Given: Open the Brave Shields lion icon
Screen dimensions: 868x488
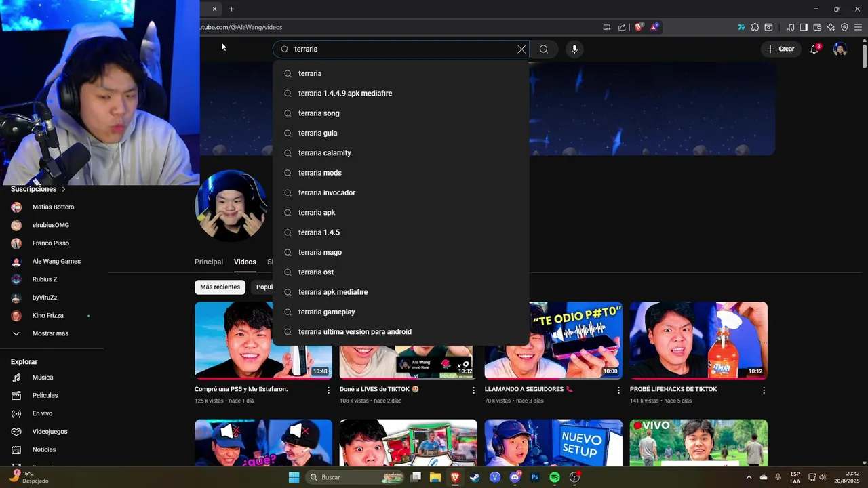Looking at the screenshot, I should (x=639, y=27).
